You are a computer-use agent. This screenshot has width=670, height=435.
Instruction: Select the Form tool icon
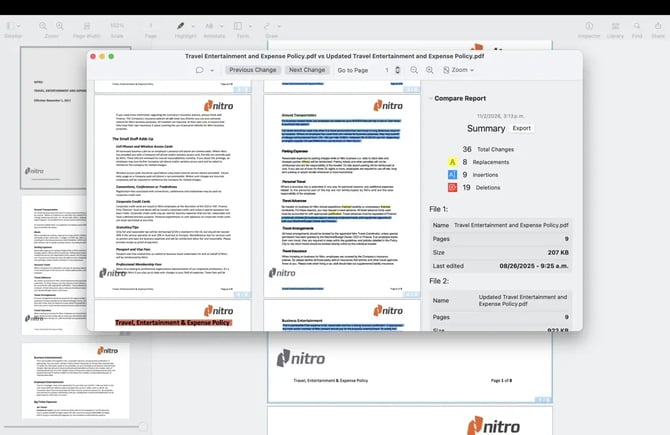click(x=238, y=26)
